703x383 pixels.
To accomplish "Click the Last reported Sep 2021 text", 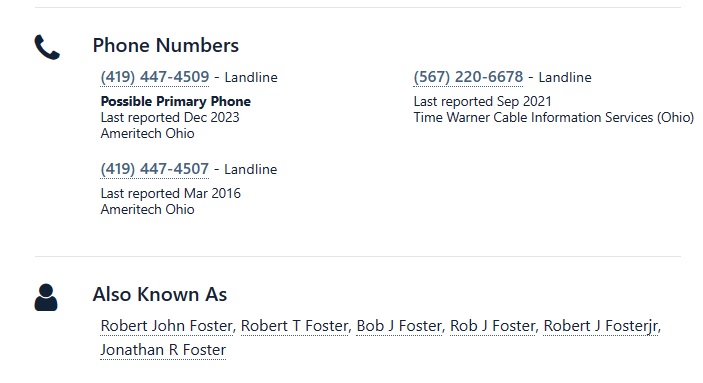I will (x=482, y=101).
